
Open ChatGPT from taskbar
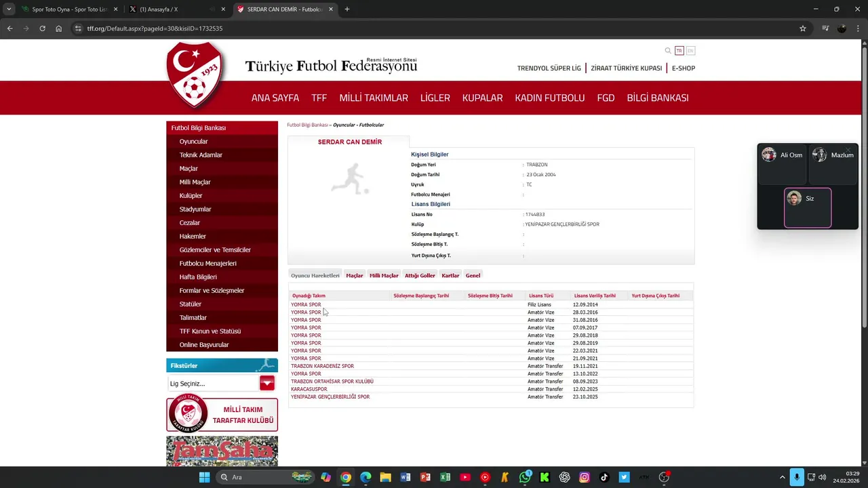point(565,477)
